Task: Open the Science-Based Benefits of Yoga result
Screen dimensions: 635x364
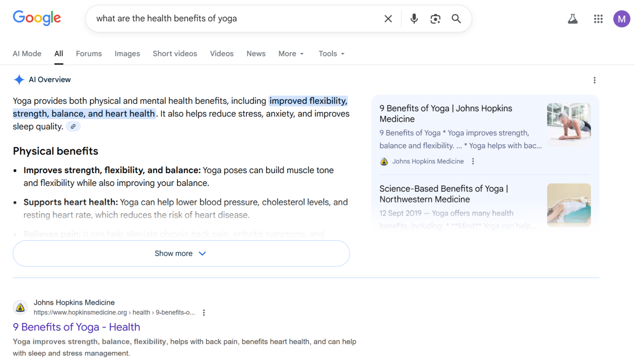Action: click(444, 194)
